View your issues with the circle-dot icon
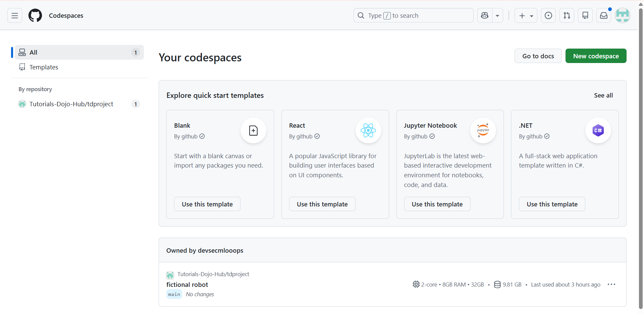 (548, 15)
